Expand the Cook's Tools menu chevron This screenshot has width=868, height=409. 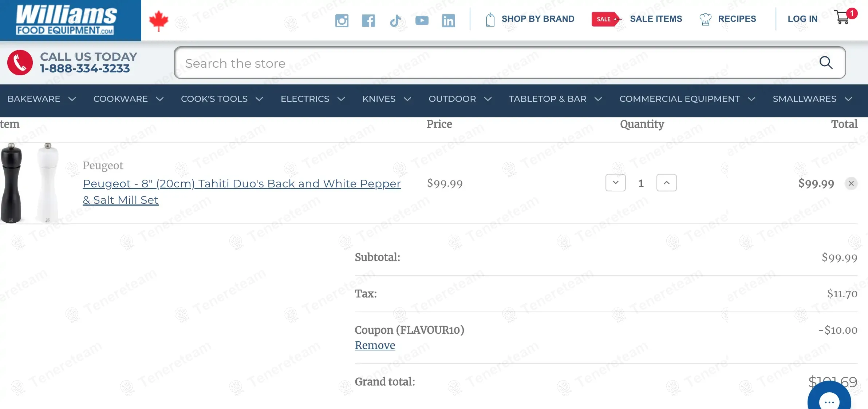tap(259, 99)
